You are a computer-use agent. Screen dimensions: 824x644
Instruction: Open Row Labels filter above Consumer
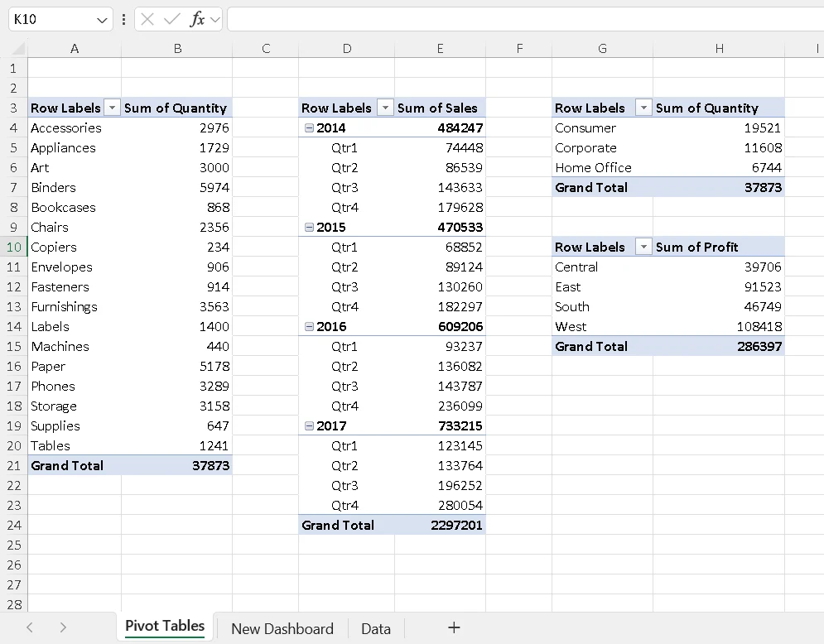click(643, 108)
